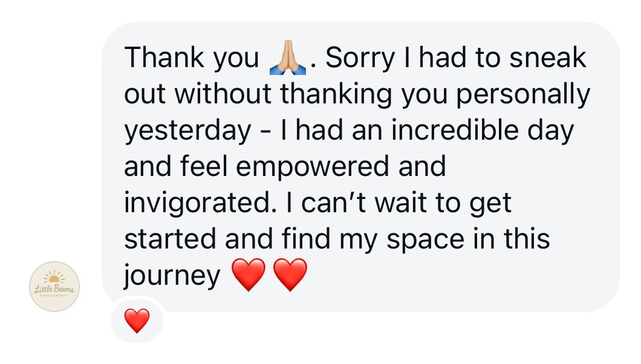Click the Little Beams Photography avatar

click(54, 286)
